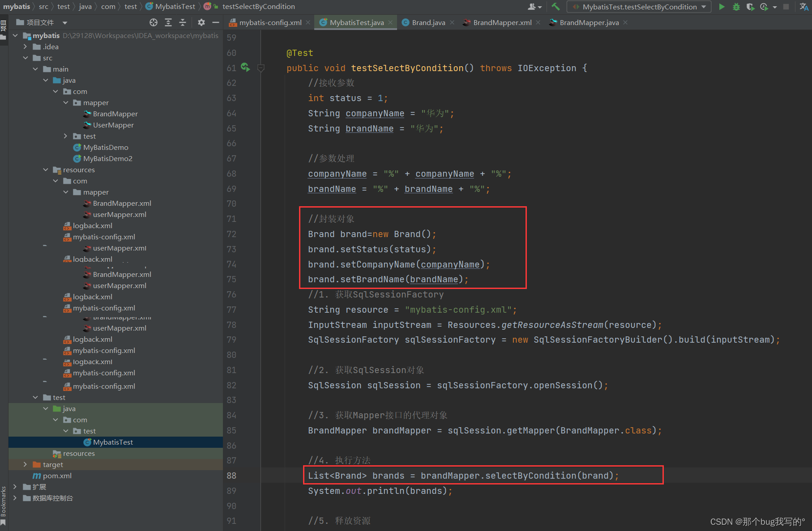The image size is (812, 531).
Task: Click the getResourceAsStream method on line 78
Action: (552, 325)
